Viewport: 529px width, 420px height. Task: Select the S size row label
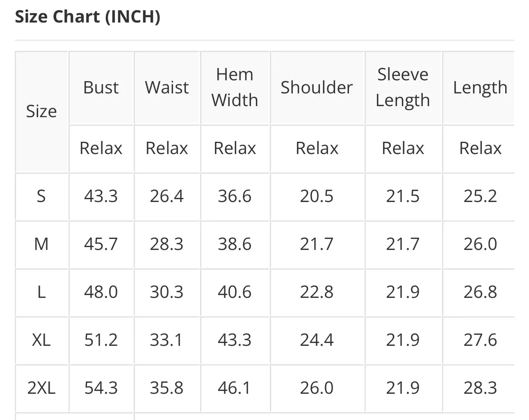pos(41,196)
